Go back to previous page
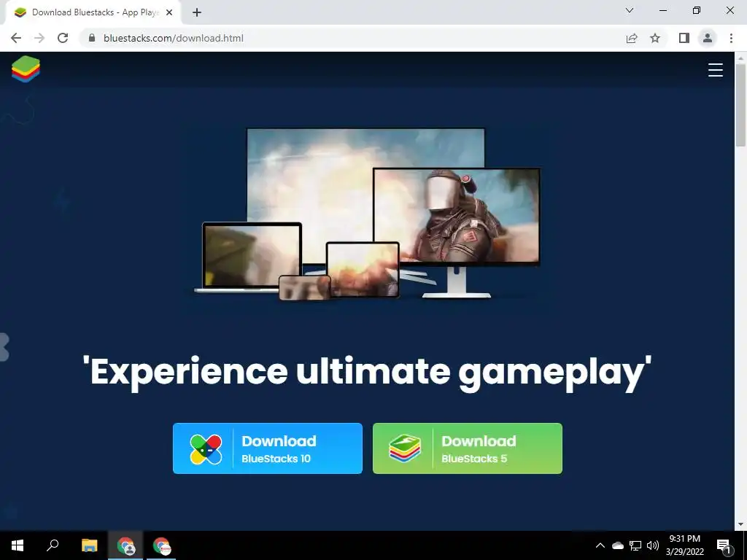Image resolution: width=747 pixels, height=560 pixels. 16,38
